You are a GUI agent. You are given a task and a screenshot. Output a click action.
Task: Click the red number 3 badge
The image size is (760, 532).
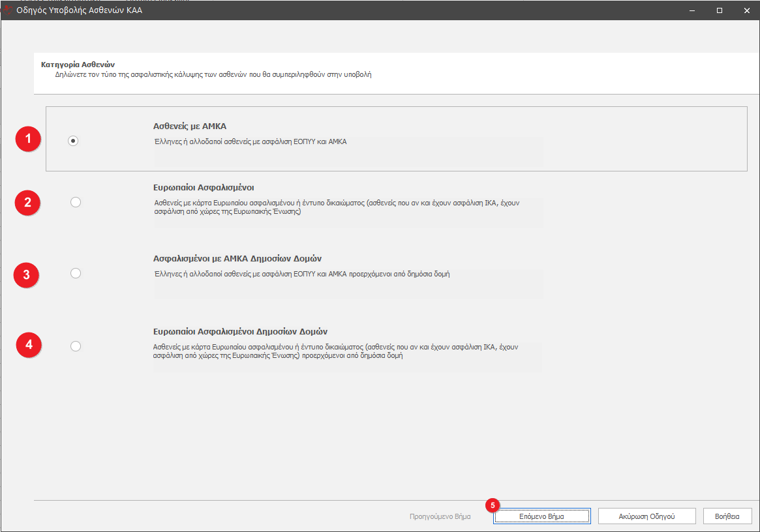[27, 274]
